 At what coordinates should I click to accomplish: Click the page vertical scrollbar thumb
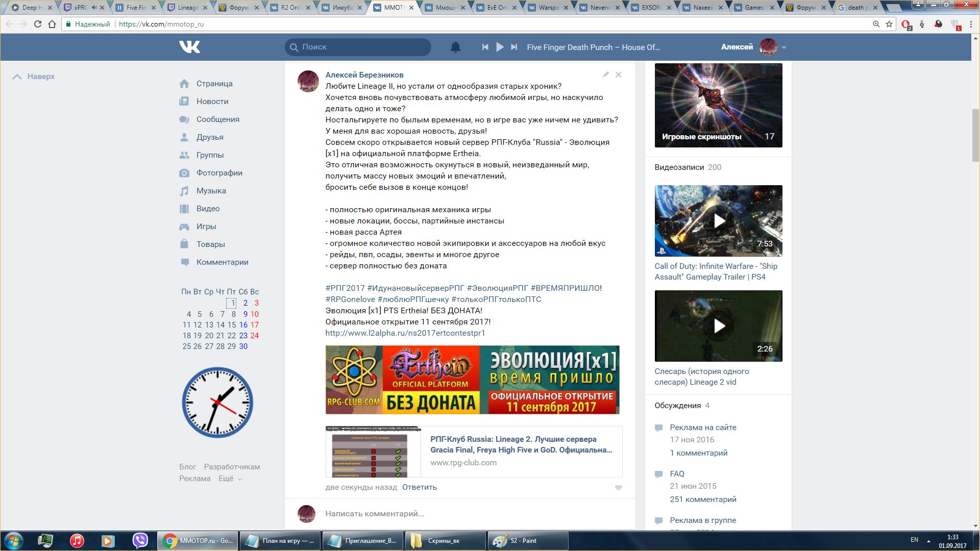975,135
